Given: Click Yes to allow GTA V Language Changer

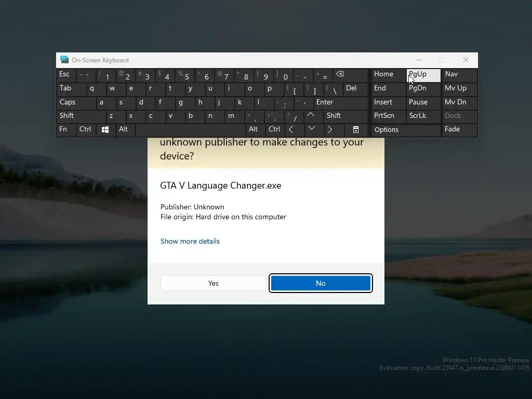Looking at the screenshot, I should pos(213,283).
